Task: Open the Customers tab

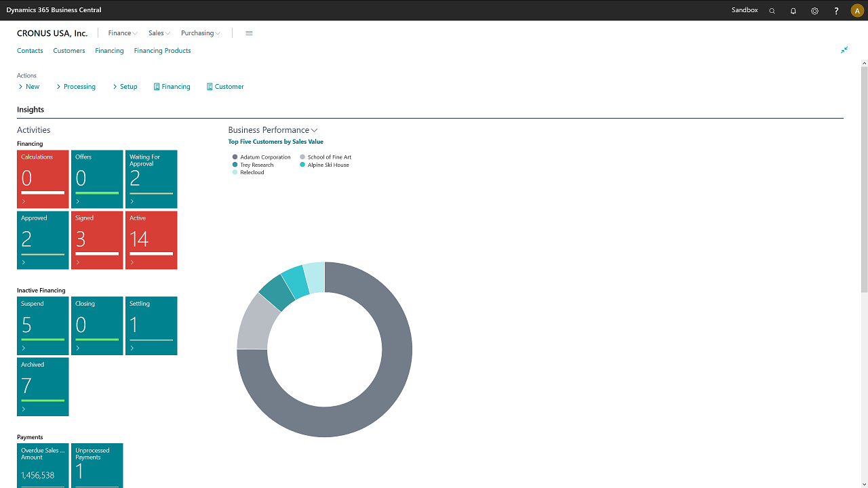Action: 69,51
